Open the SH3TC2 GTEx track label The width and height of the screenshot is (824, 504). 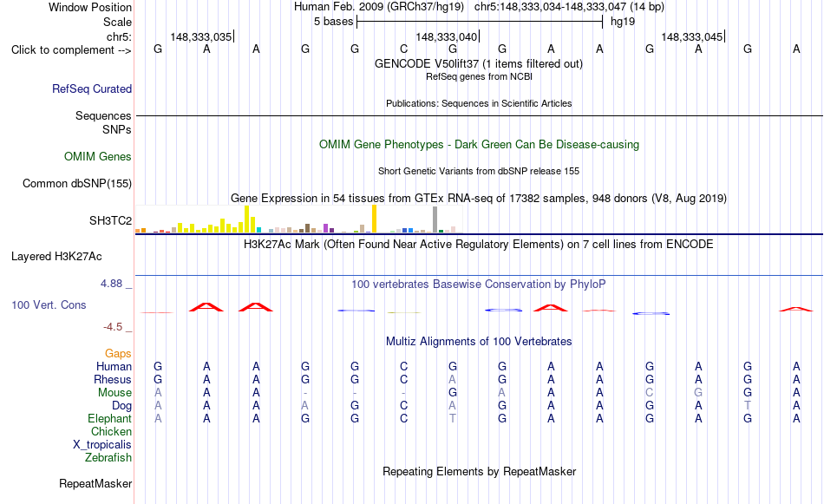point(110,220)
